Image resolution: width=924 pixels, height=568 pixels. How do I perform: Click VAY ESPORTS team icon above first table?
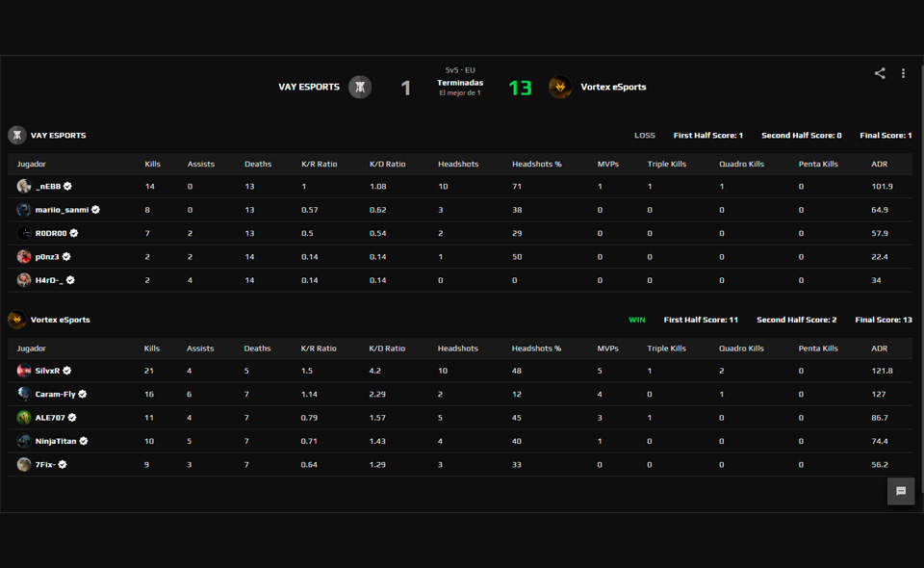coord(17,136)
